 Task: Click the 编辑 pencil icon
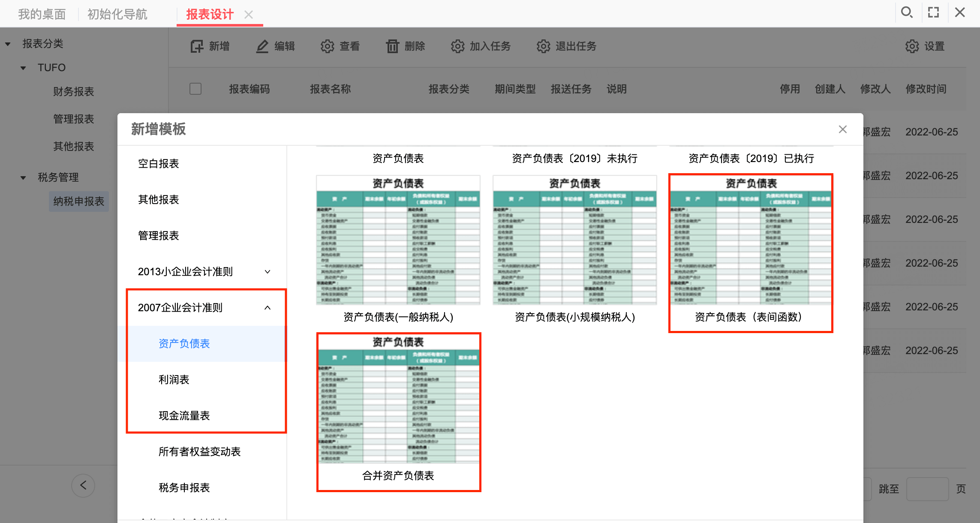pyautogui.click(x=262, y=46)
